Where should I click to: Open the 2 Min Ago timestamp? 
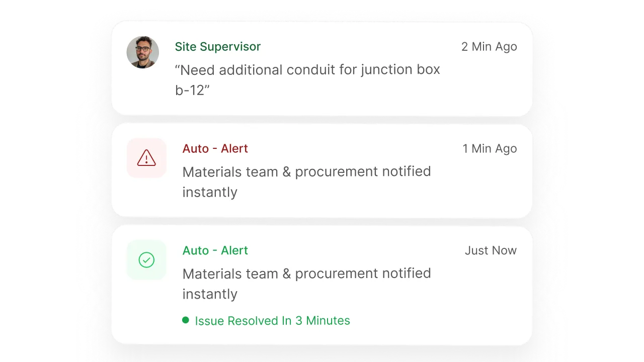pos(489,46)
